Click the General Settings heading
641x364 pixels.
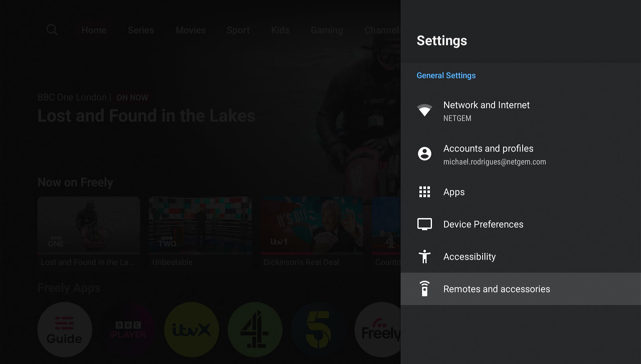[x=446, y=76]
